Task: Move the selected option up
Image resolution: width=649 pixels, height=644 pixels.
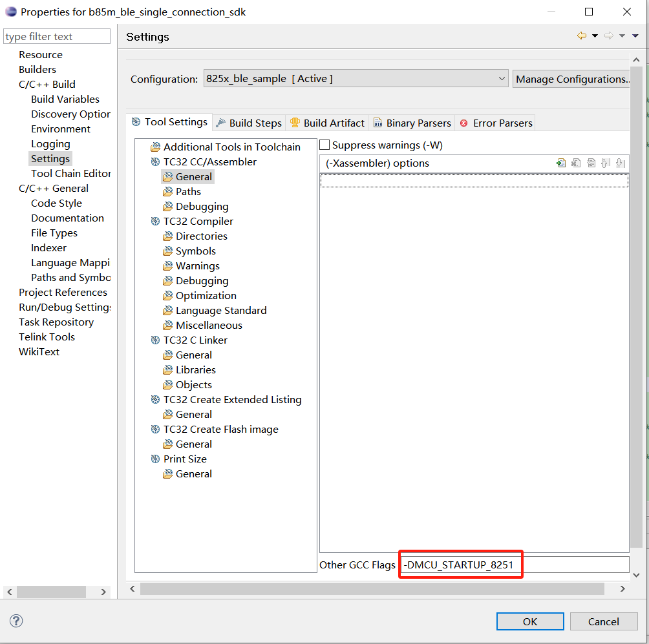Action: 606,163
